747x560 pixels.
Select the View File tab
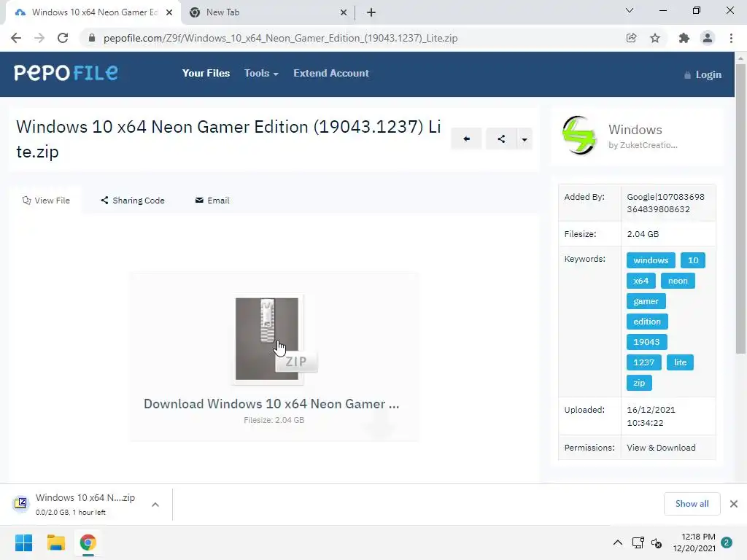click(46, 201)
